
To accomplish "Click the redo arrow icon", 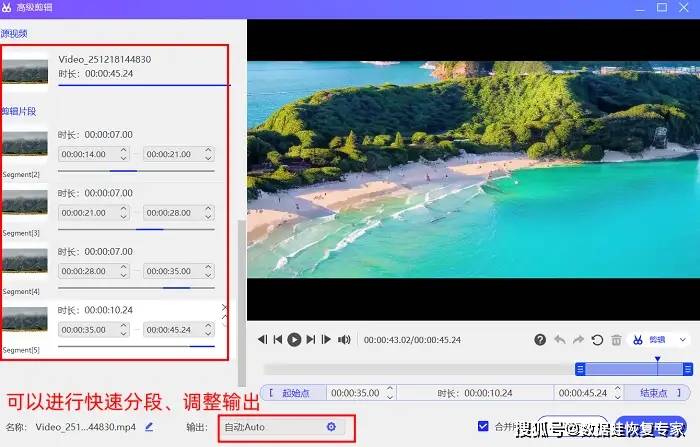I will 579,340.
